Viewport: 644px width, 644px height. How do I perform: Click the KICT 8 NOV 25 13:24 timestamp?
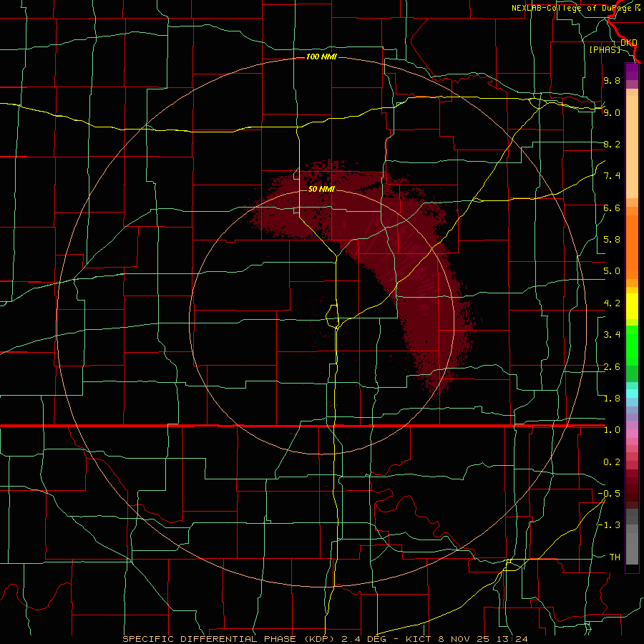[x=467, y=639]
